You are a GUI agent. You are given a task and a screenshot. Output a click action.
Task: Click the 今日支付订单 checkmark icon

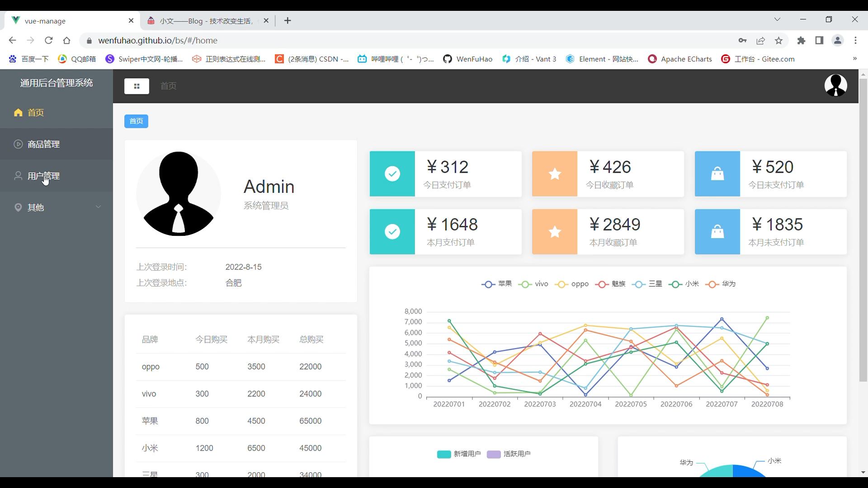[x=392, y=174]
